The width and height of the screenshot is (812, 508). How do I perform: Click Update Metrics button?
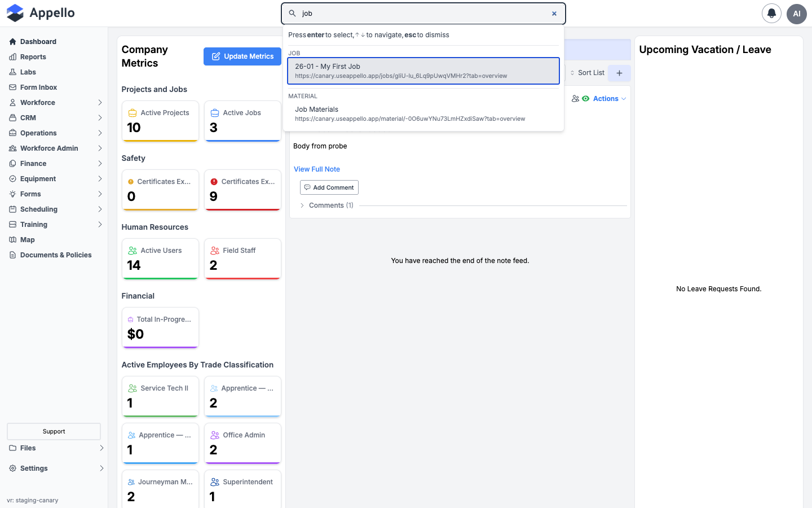pyautogui.click(x=242, y=56)
